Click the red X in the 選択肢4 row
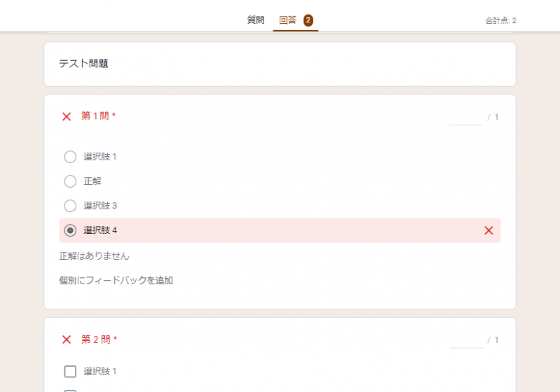Viewport: 560px width, 392px height. (489, 230)
